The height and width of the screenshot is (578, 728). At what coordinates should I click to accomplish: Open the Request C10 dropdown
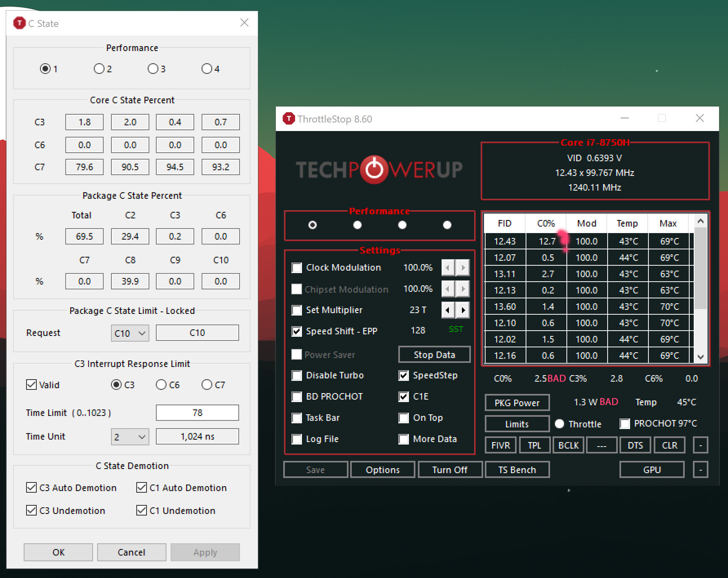pos(130,333)
